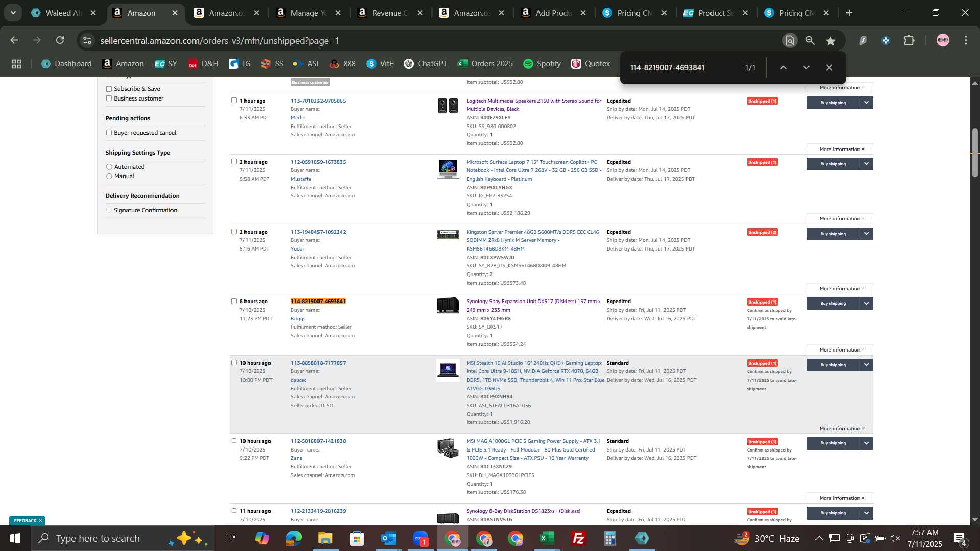Open the Dashboard bookmark
Image resolution: width=980 pixels, height=551 pixels.
click(66, 64)
